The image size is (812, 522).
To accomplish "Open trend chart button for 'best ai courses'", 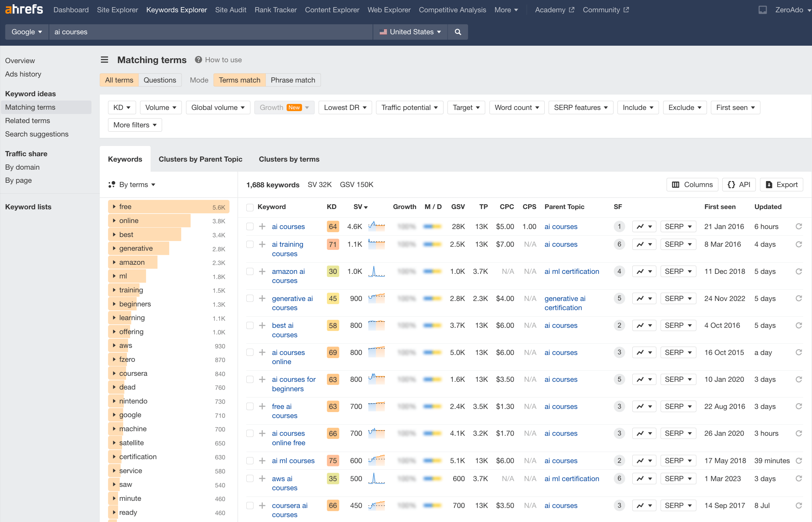I will tap(644, 326).
